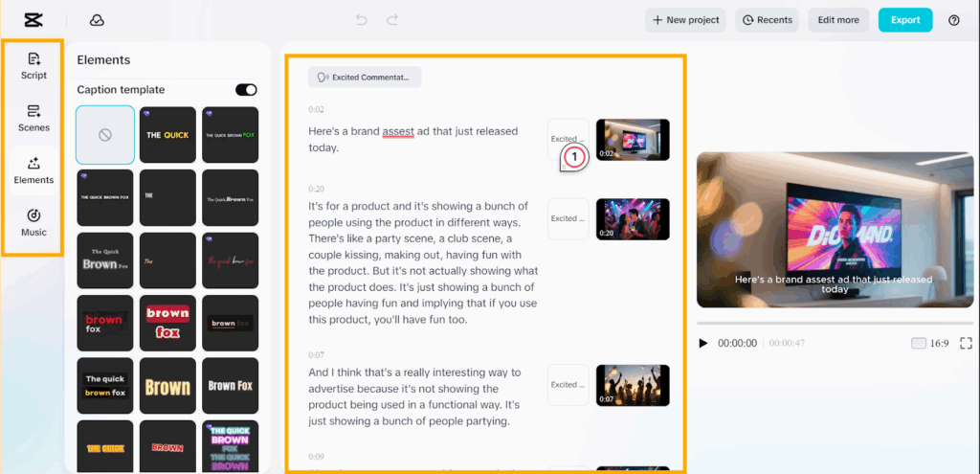Enter fullscreen preview mode

pos(967,344)
